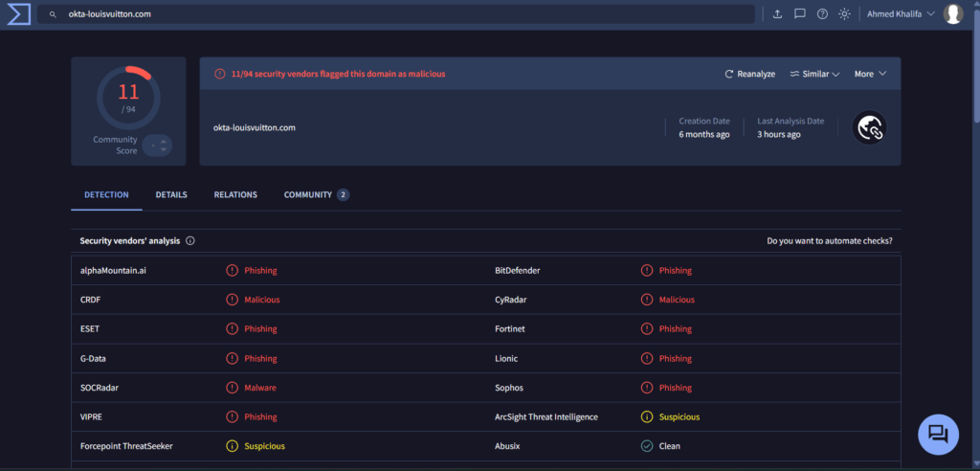Viewport: 980px width, 471px height.
Task: Click the Phishing alert icon for G-Data
Action: (232, 358)
